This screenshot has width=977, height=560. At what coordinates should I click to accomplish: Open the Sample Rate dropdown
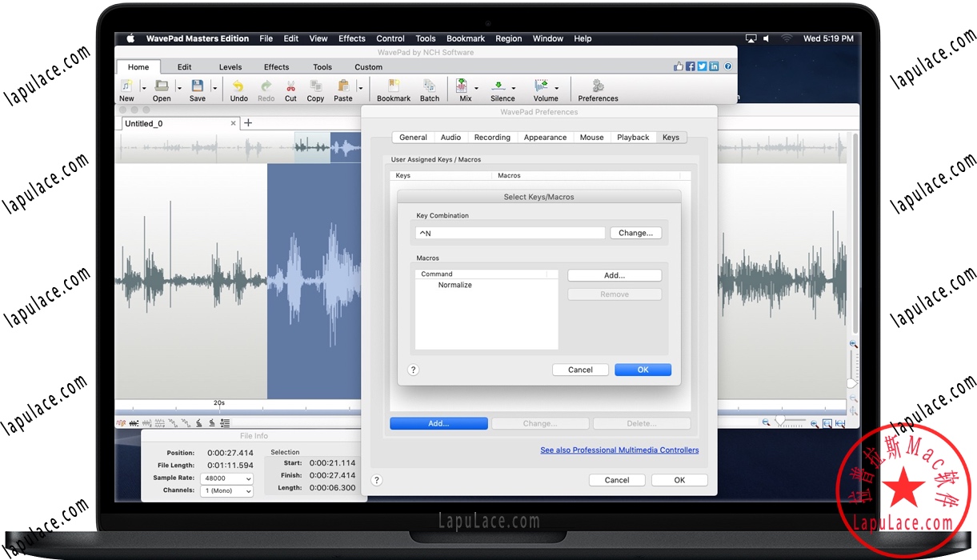click(226, 478)
